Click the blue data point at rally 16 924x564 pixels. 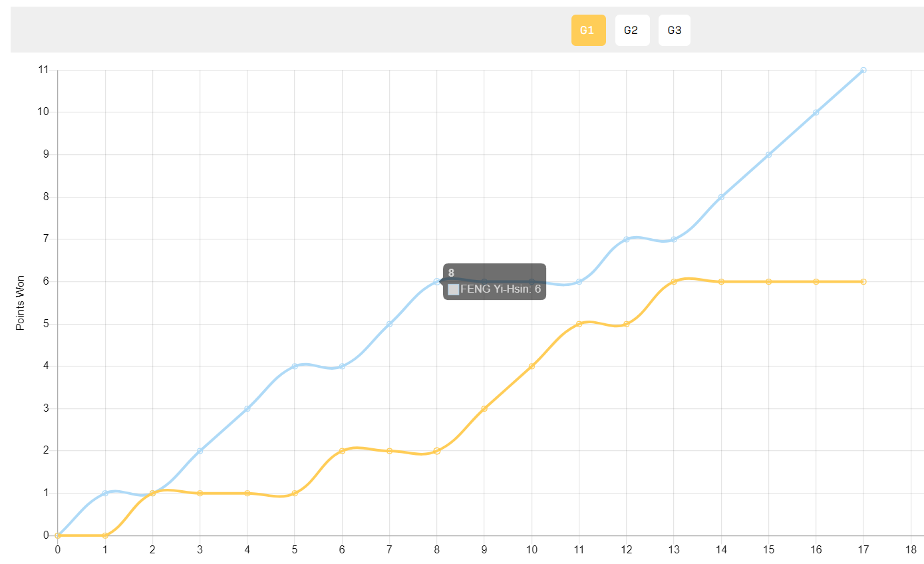point(816,112)
